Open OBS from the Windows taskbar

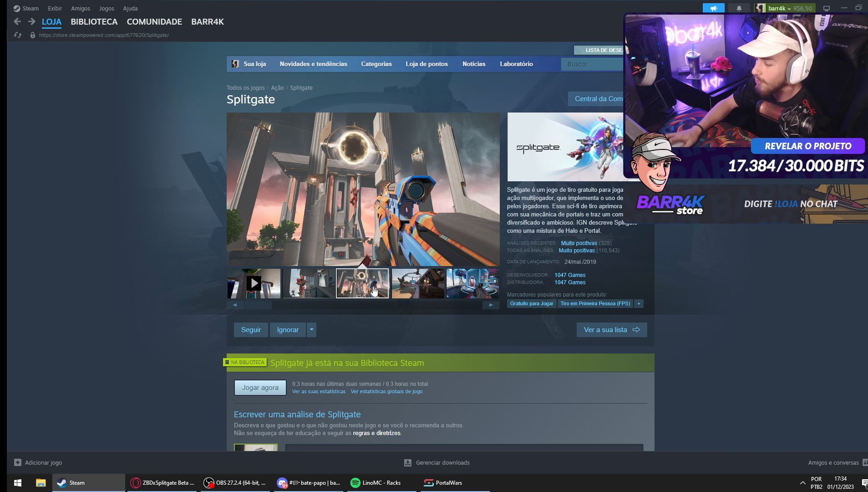pyautogui.click(x=209, y=483)
